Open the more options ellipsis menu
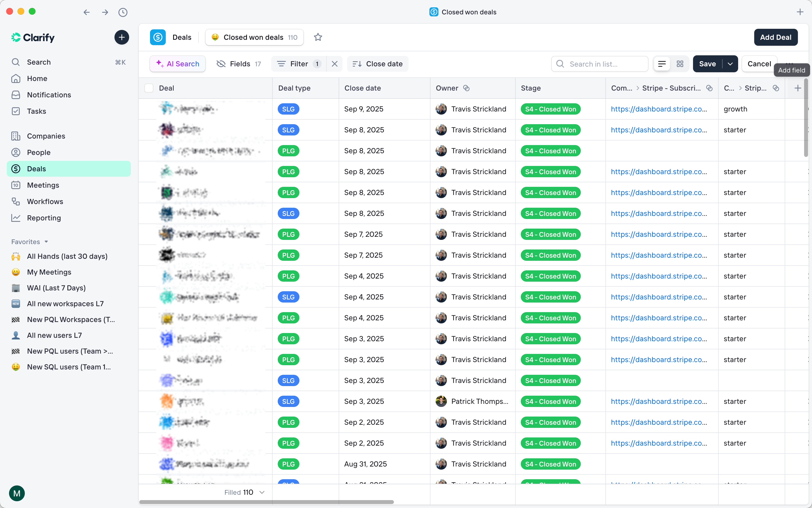 click(x=789, y=63)
